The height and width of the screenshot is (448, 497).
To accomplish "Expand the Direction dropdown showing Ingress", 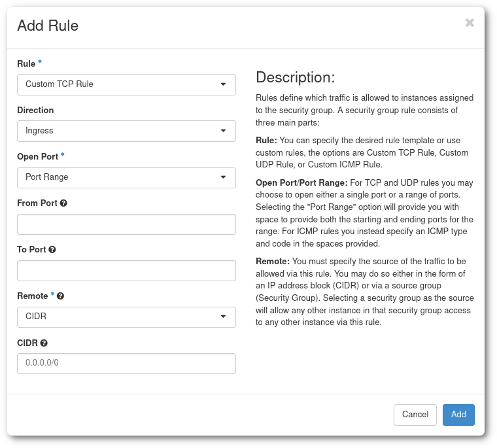I will pyautogui.click(x=126, y=131).
